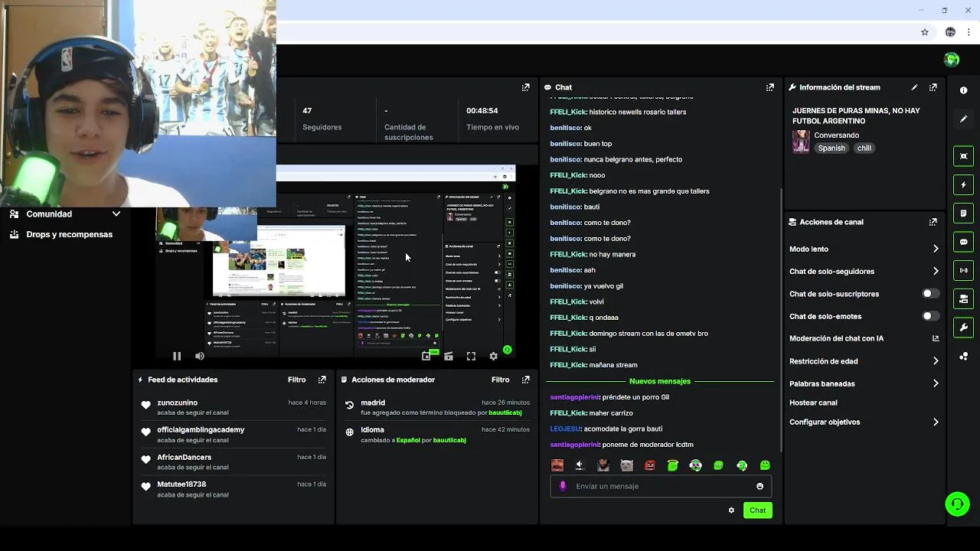The image size is (980, 551).
Task: Click the Spanish language tag
Action: (x=831, y=148)
